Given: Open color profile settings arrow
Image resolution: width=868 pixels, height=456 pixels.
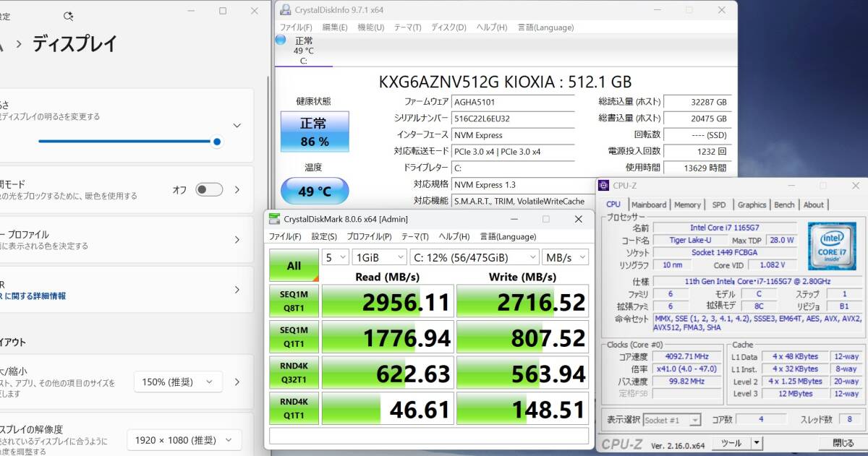Looking at the screenshot, I should [x=237, y=240].
